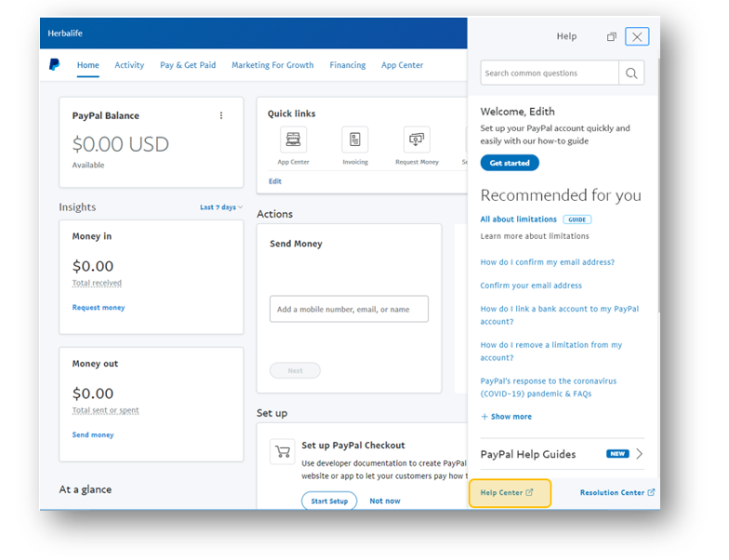Click the search magnifier icon in Help
The height and width of the screenshot is (560, 729).
click(x=631, y=73)
